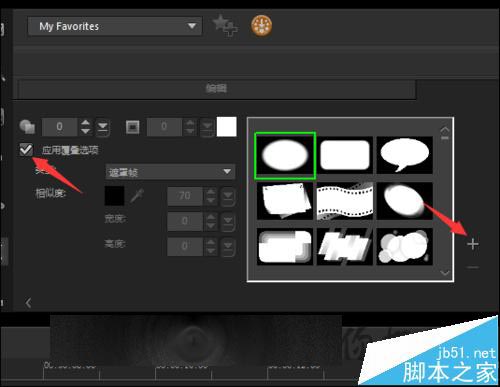Select the stepped rectangle mask thumbnail

(285, 246)
